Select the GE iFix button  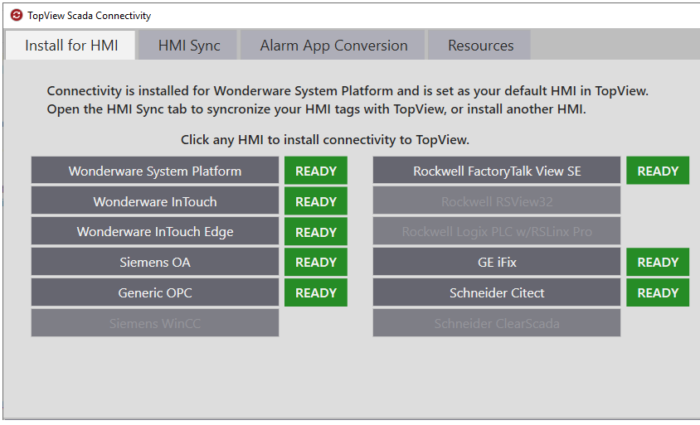coord(496,262)
